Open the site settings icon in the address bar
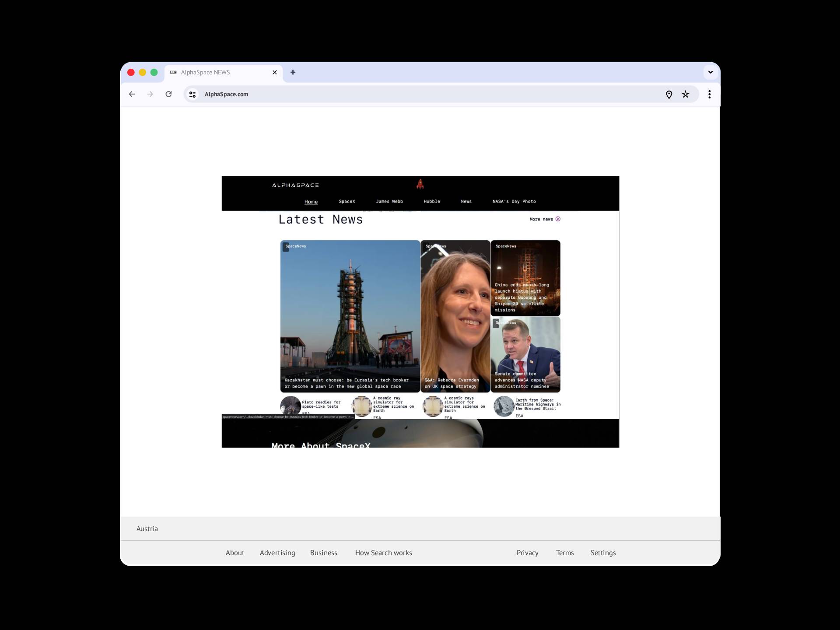Image resolution: width=840 pixels, height=630 pixels. click(192, 94)
